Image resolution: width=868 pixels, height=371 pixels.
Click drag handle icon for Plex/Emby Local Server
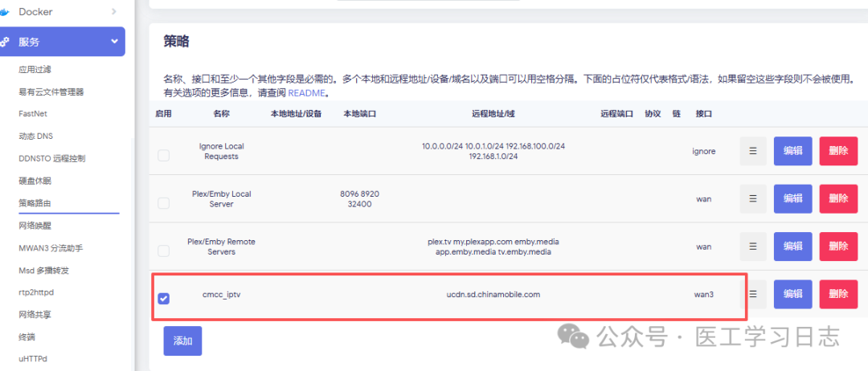[752, 199]
